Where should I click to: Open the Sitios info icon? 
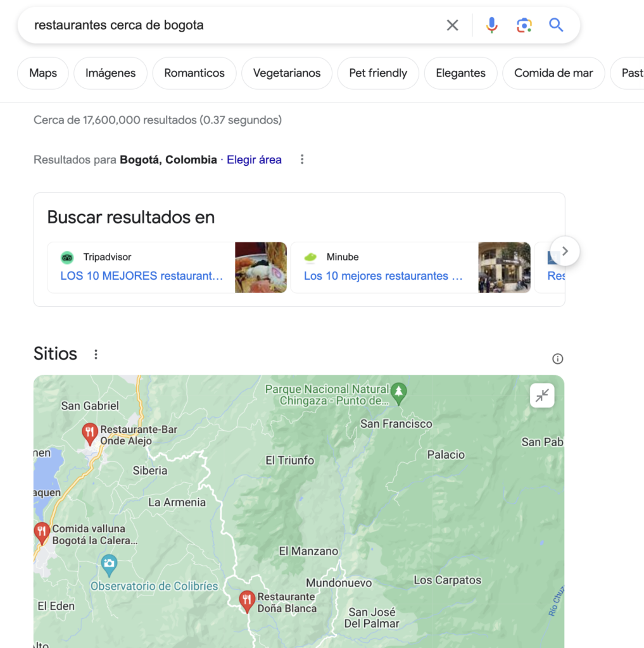coord(557,359)
